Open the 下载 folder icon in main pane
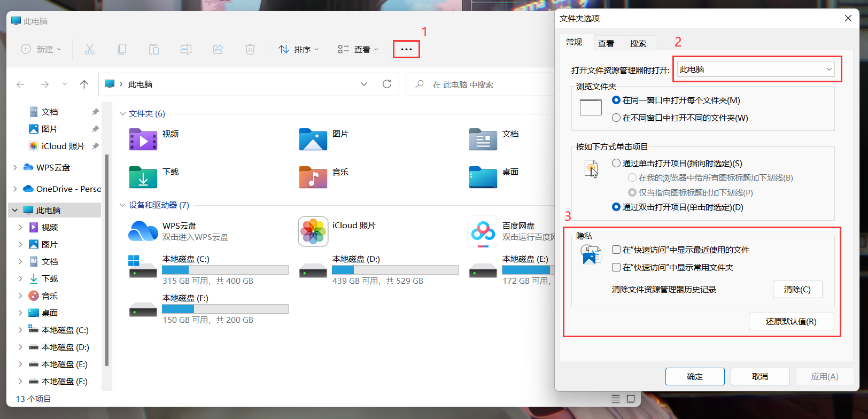 tap(143, 177)
